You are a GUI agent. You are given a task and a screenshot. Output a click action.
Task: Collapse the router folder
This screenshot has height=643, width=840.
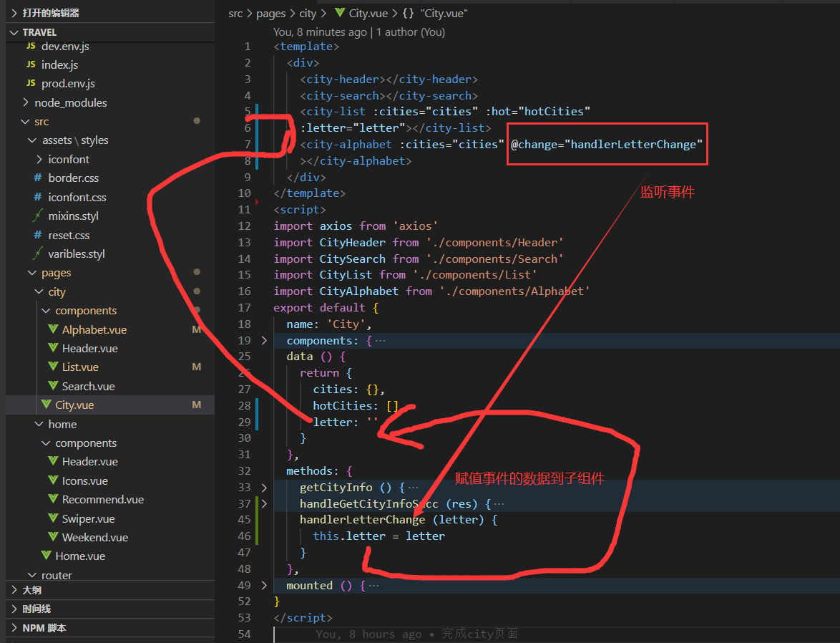(x=32, y=575)
